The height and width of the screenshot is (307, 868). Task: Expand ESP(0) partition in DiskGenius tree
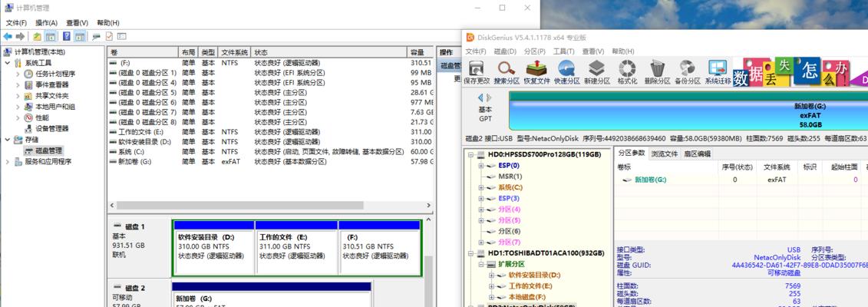point(480,165)
